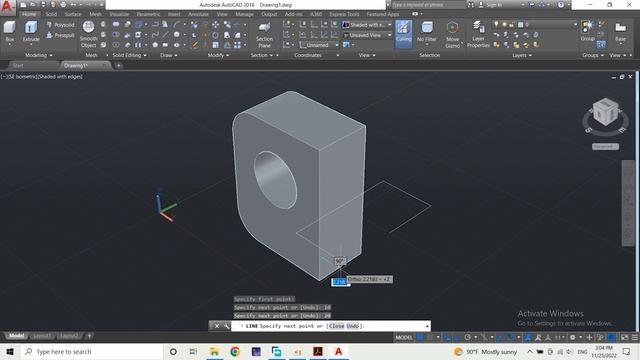Open the Windows notification center

pos(627,351)
